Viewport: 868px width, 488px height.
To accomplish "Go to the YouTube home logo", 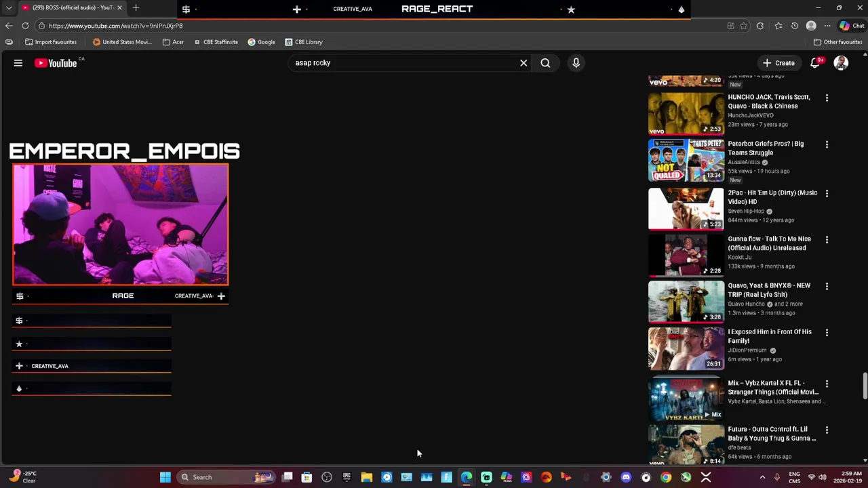I will click(x=56, y=63).
